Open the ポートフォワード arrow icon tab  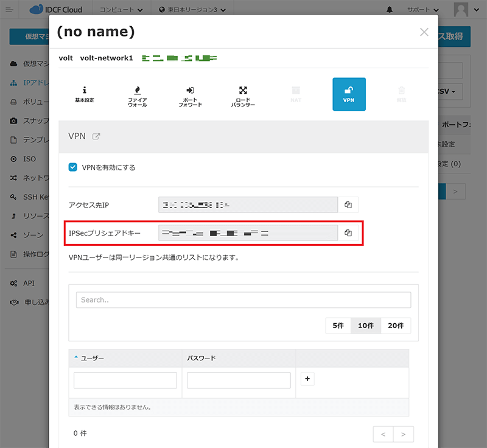pos(190,94)
